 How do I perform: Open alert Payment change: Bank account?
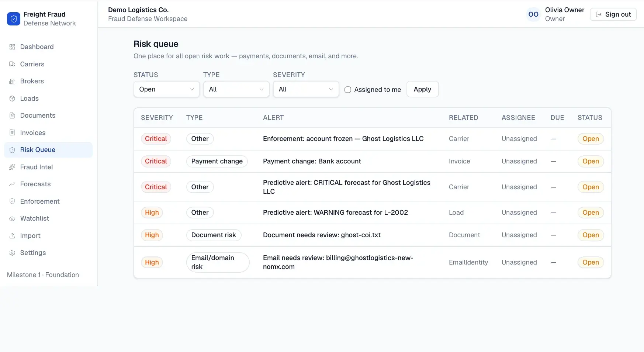tap(312, 161)
